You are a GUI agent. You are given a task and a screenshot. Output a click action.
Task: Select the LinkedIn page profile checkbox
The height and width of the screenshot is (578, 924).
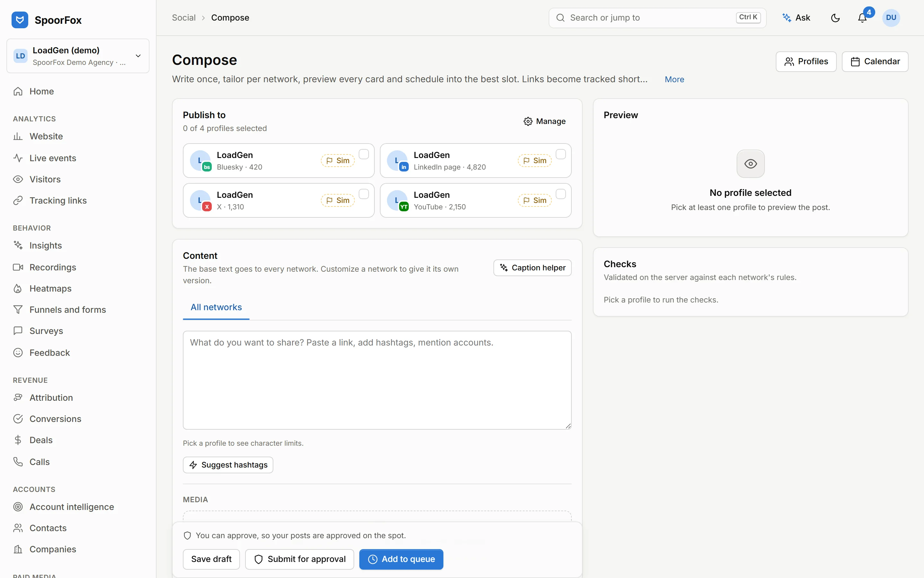click(x=560, y=154)
